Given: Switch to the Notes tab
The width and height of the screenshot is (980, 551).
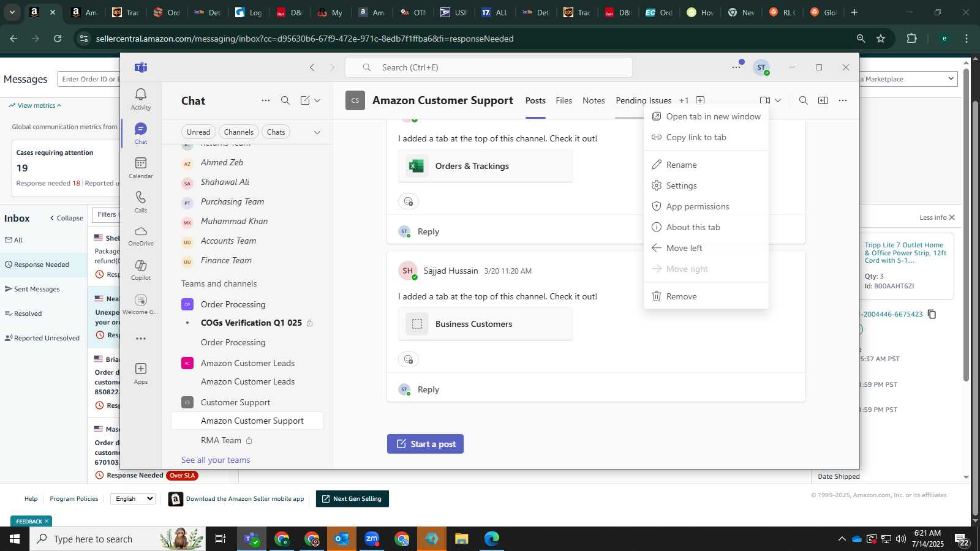Looking at the screenshot, I should point(594,100).
